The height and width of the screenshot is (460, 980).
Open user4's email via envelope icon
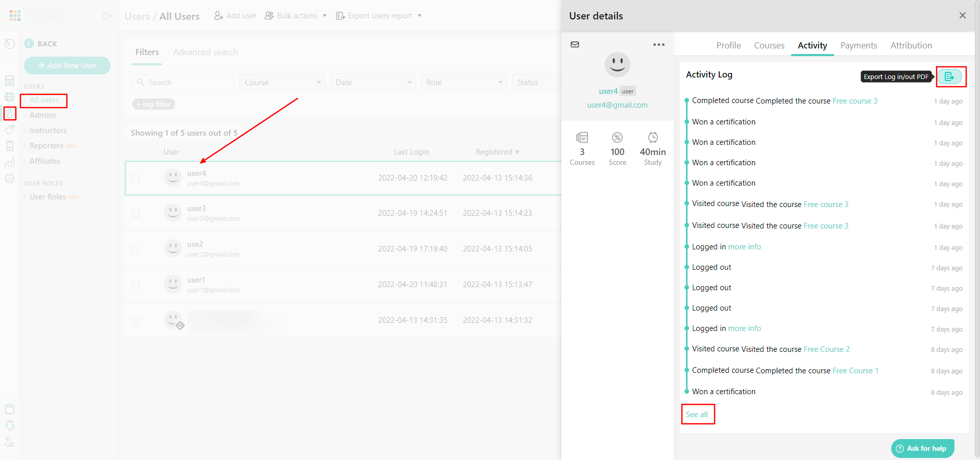click(575, 44)
